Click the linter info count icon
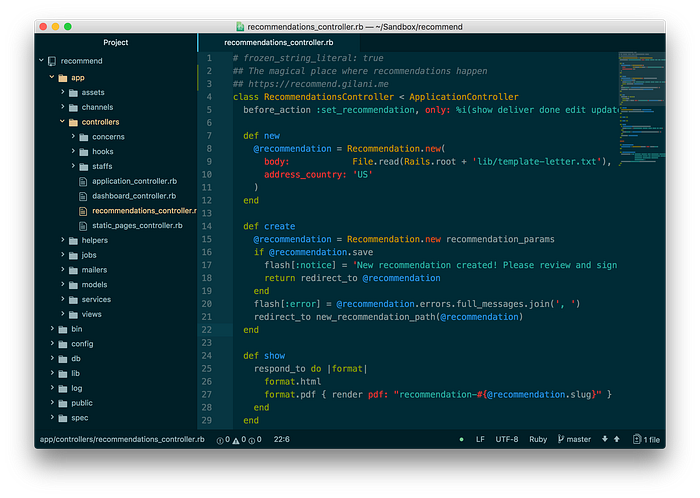This screenshot has width=700, height=498. click(252, 440)
